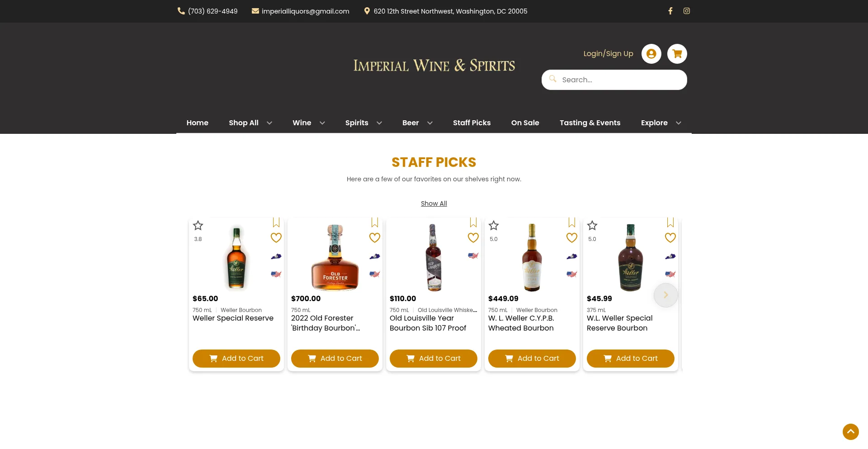Open the Instagram page icon
The width and height of the screenshot is (868, 449).
[686, 11]
